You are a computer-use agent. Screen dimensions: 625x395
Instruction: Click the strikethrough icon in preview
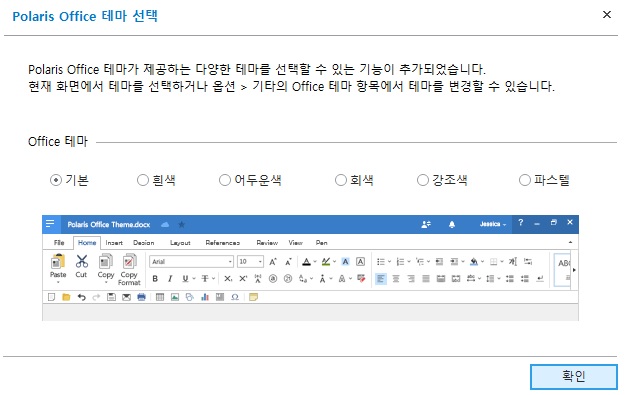pyautogui.click(x=205, y=279)
